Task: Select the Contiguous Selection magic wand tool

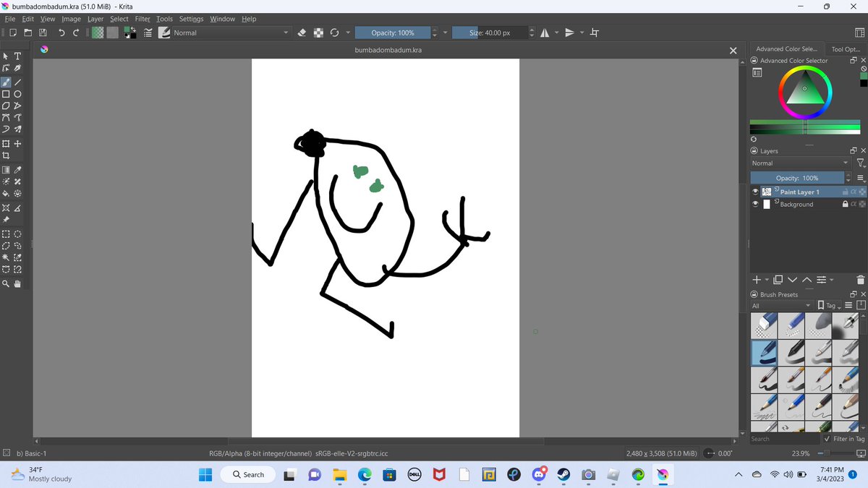Action: tap(7, 258)
